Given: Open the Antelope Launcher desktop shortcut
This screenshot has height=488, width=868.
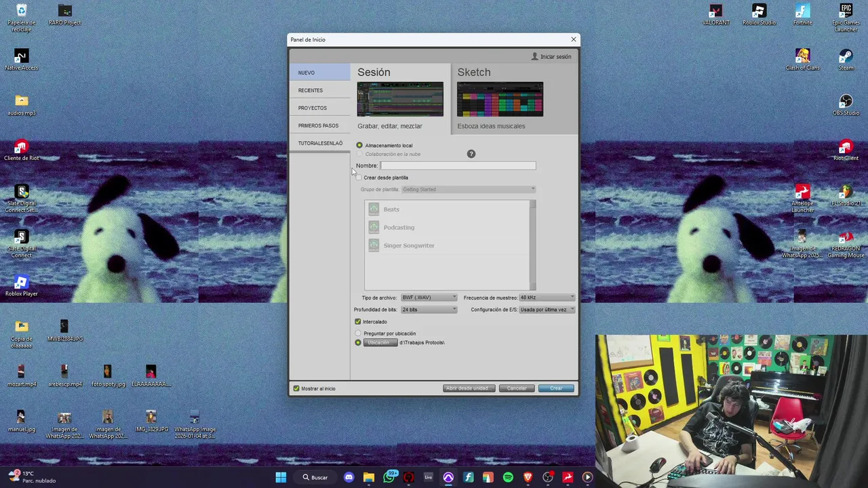Looking at the screenshot, I should [802, 199].
